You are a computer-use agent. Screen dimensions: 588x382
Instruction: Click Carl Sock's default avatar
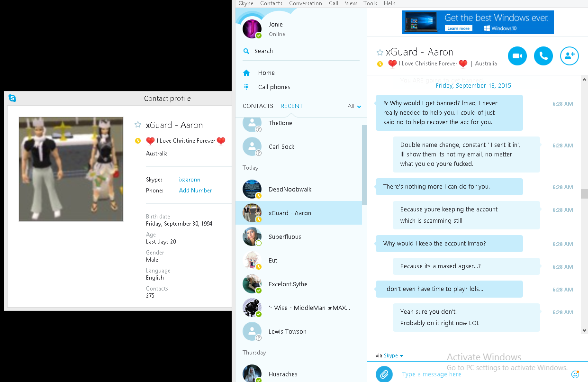pyautogui.click(x=252, y=146)
